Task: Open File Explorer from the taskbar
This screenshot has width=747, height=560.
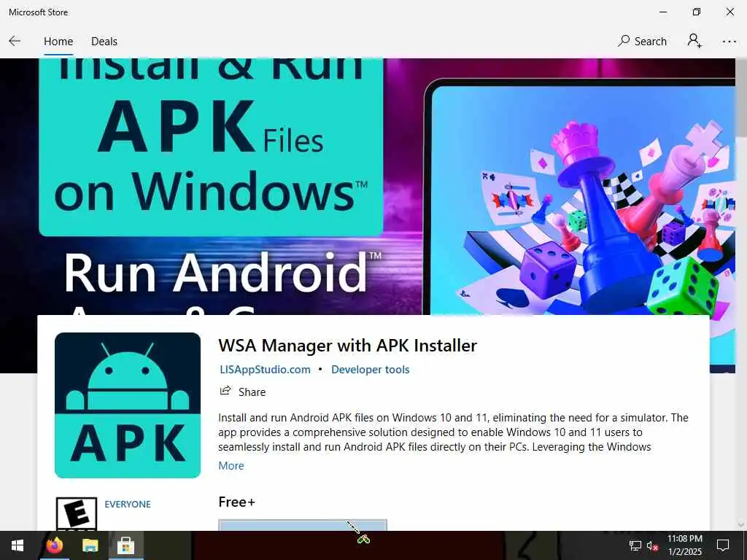Action: click(90, 545)
